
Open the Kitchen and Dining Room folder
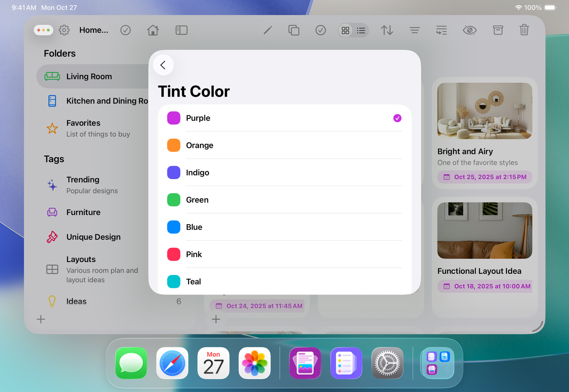(98, 101)
